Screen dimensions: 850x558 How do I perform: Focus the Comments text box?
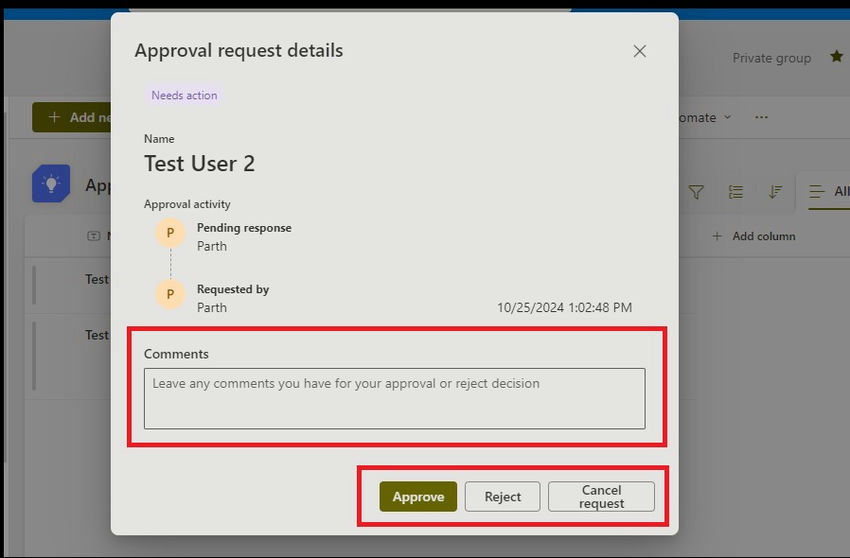(x=395, y=399)
